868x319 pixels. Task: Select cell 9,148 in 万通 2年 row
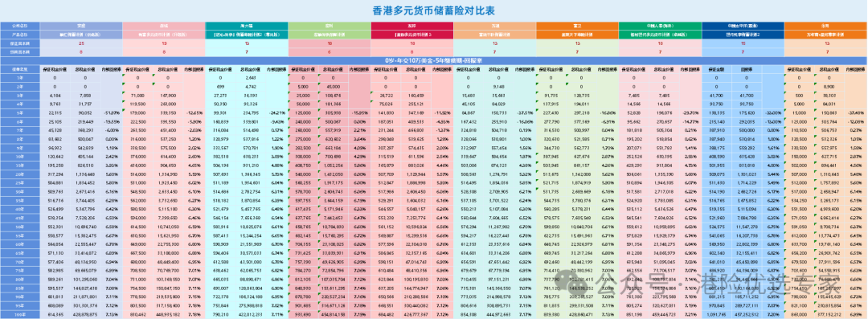click(498, 87)
